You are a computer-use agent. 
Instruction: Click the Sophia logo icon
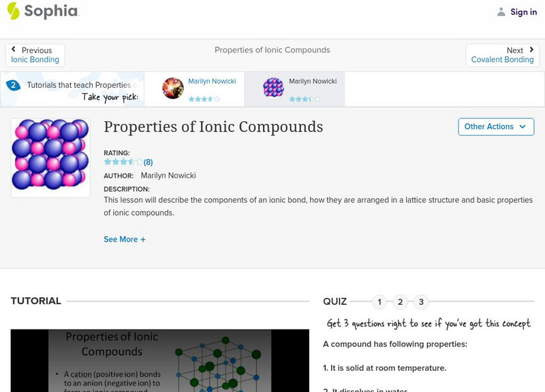(x=14, y=11)
